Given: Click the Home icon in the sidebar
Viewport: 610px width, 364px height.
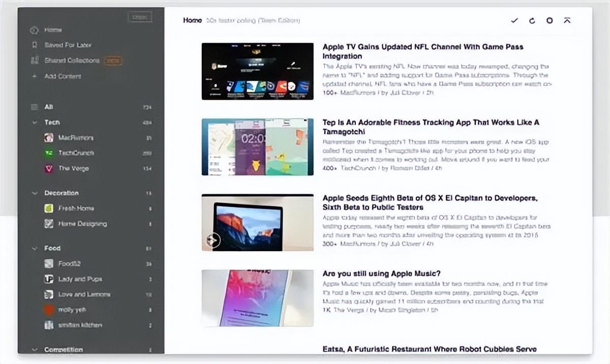Looking at the screenshot, I should click(35, 30).
